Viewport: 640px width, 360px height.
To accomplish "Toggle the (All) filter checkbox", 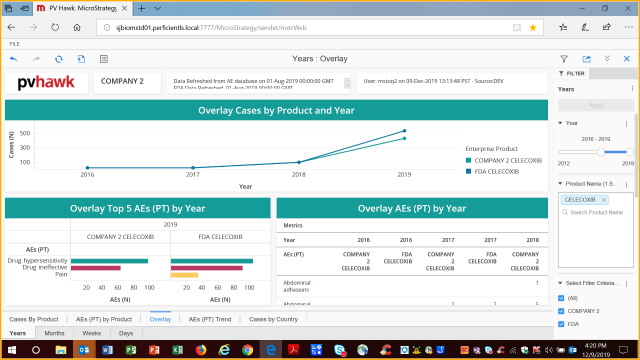I will (x=561, y=298).
